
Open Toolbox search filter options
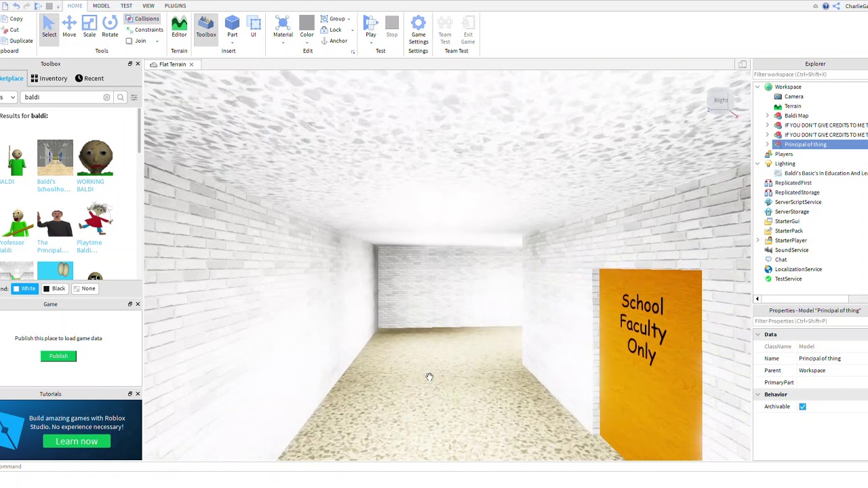[134, 98]
